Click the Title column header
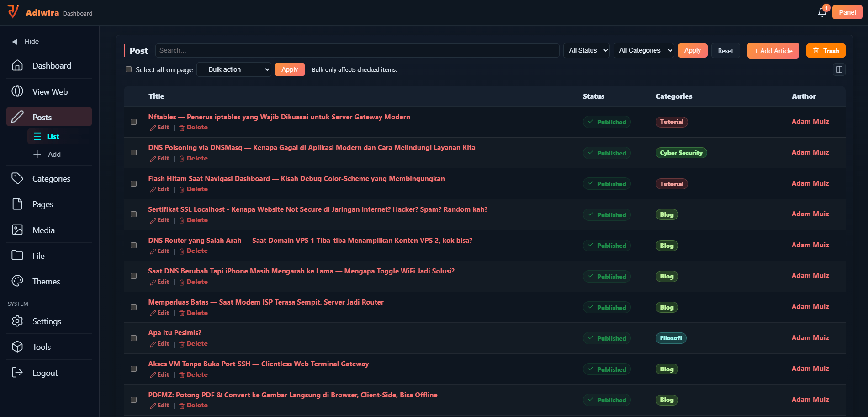This screenshot has width=868, height=417. click(156, 96)
